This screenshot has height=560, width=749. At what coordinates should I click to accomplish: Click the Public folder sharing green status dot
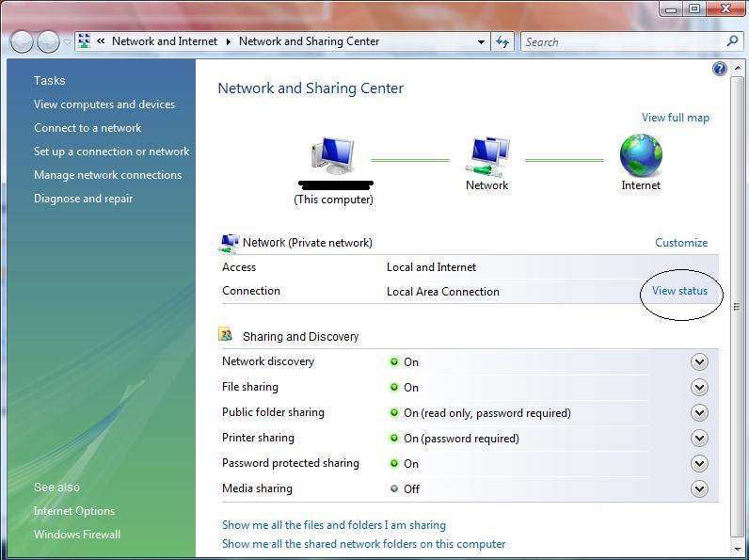[394, 412]
